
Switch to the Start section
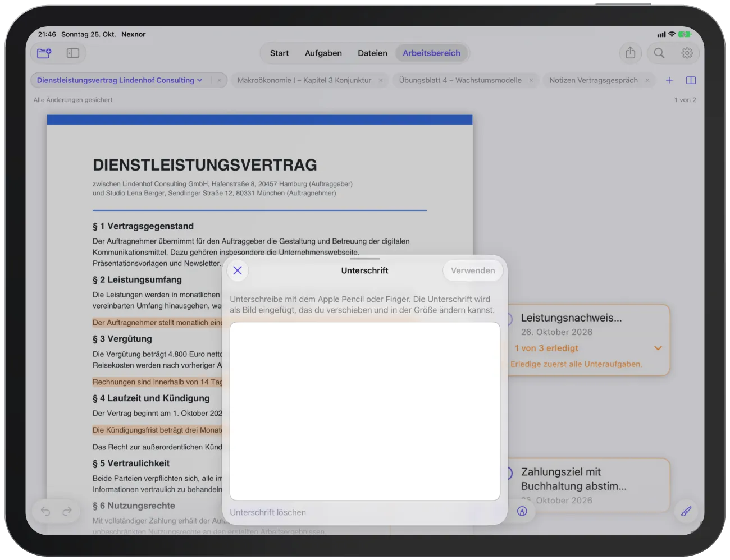(x=279, y=53)
